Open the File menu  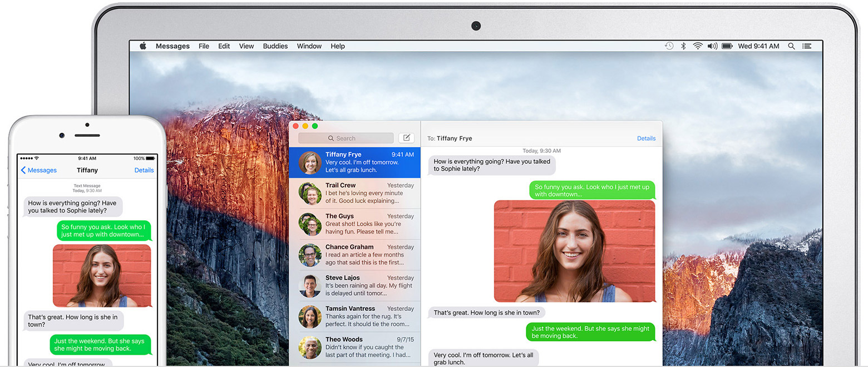coord(204,46)
